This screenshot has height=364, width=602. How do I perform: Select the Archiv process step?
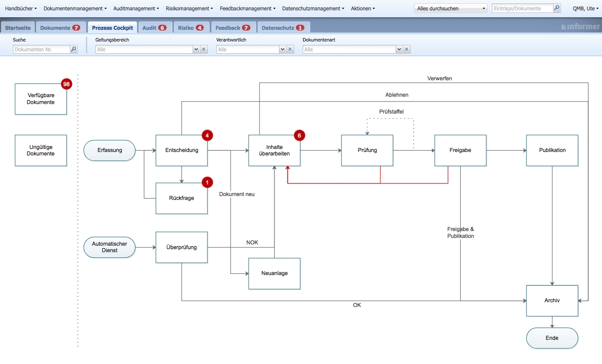pyautogui.click(x=552, y=301)
